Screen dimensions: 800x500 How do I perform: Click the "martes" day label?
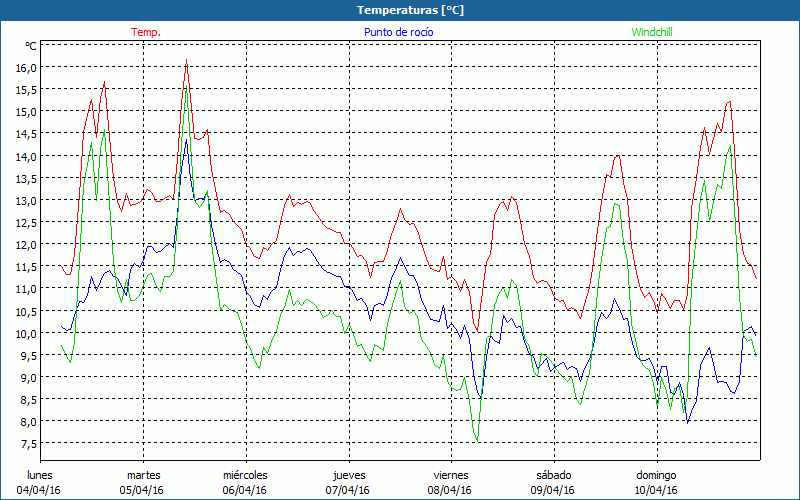(144, 475)
